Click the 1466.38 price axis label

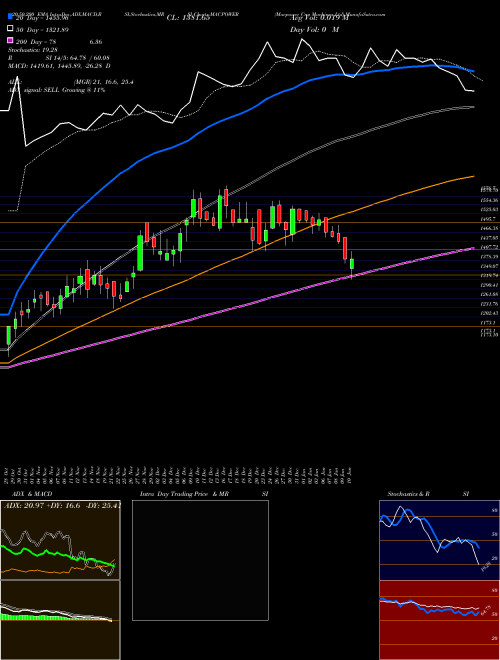click(x=490, y=228)
